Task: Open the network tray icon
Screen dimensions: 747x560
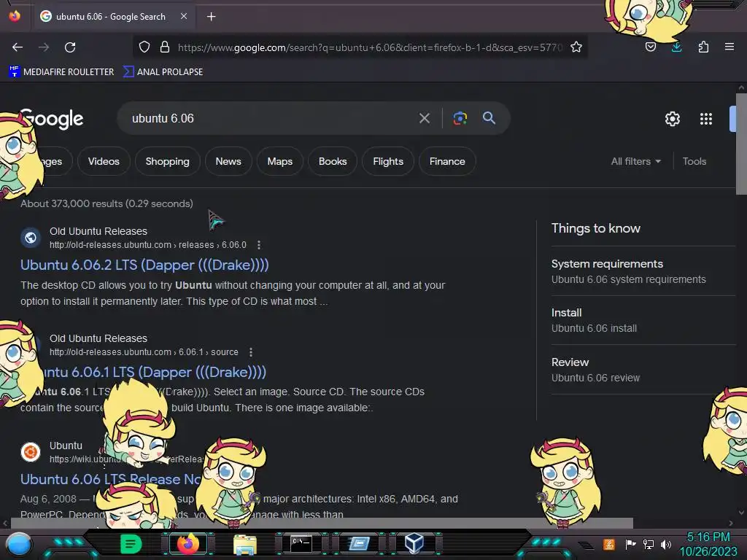Action: coord(649,544)
